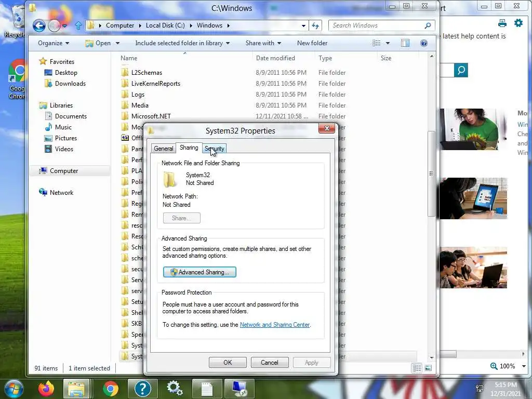Click the Back arrow in Explorer

click(39, 25)
